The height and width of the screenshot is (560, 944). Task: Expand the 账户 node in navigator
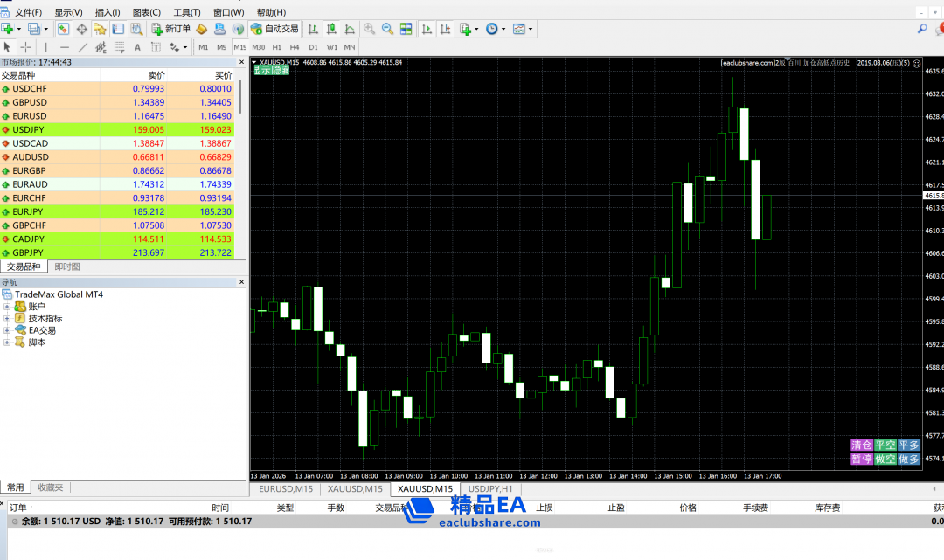point(7,307)
